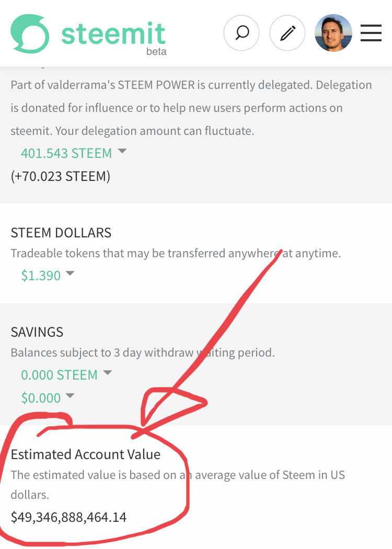392x549 pixels.
Task: Click the (+70.023 STEEM) delegation amount
Action: point(60,176)
